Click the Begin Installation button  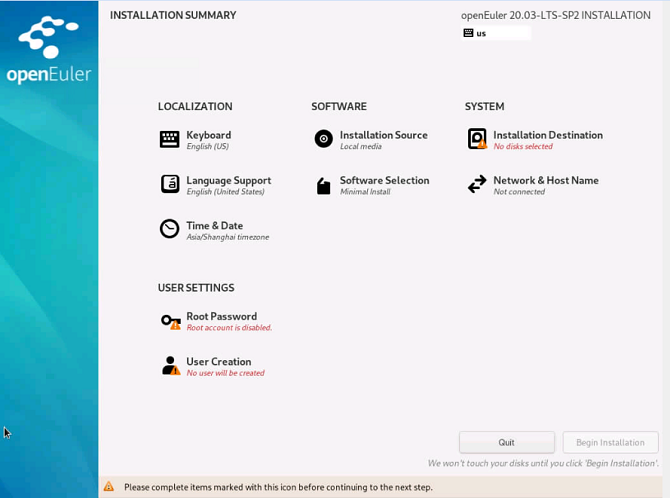(610, 442)
